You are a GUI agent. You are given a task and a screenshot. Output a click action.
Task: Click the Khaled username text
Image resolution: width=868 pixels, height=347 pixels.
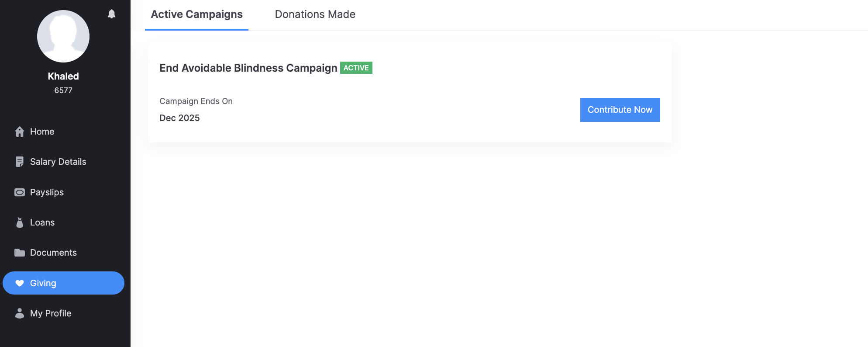pos(63,76)
